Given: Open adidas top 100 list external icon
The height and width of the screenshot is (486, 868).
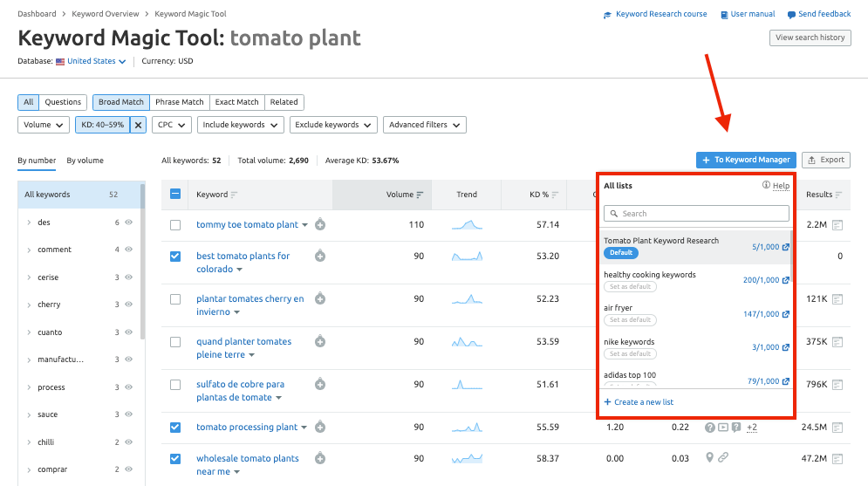Looking at the screenshot, I should coord(785,380).
